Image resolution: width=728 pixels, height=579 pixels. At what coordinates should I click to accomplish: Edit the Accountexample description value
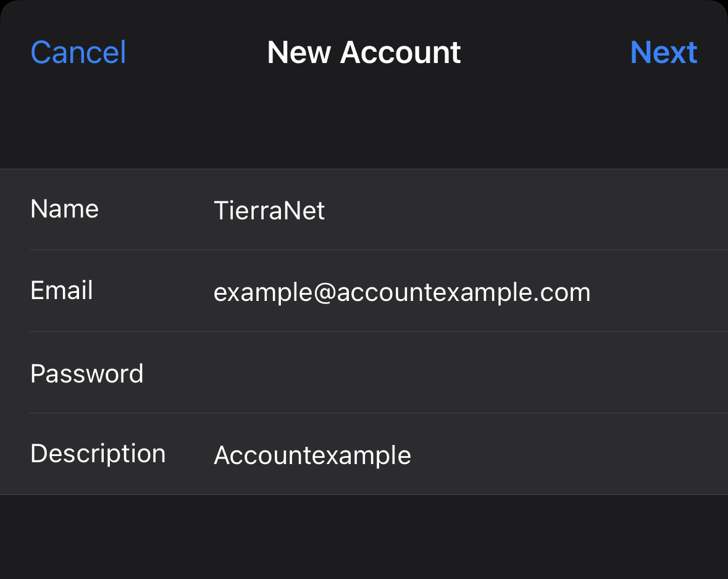coord(312,455)
